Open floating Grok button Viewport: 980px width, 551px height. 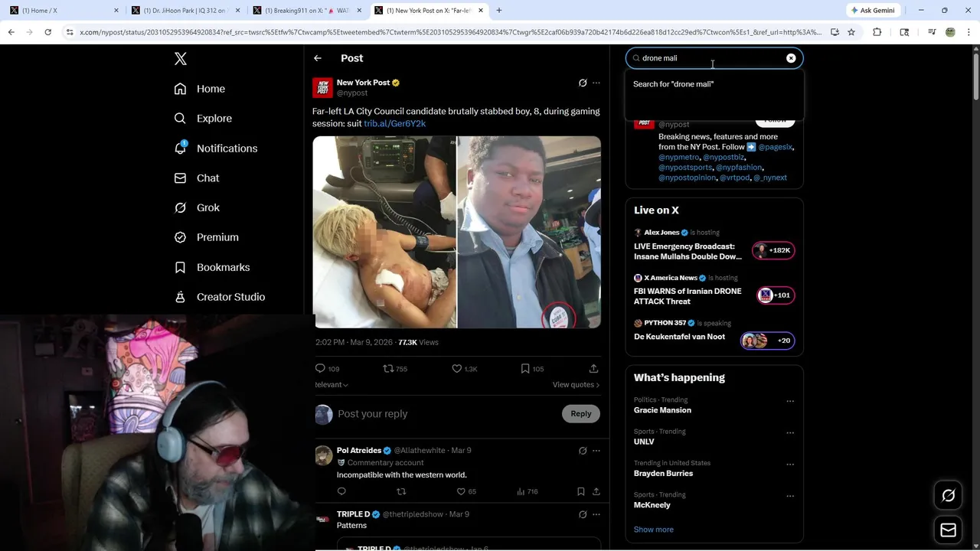[948, 496]
